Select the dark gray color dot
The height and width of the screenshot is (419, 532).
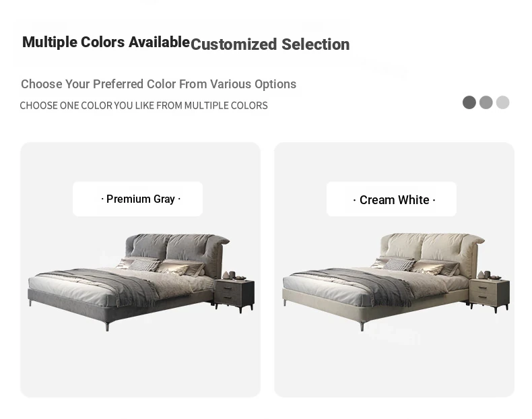click(469, 102)
